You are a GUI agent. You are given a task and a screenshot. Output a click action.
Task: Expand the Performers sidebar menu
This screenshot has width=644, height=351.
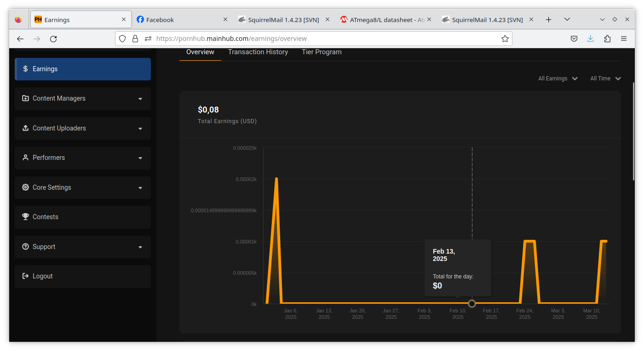[83, 158]
